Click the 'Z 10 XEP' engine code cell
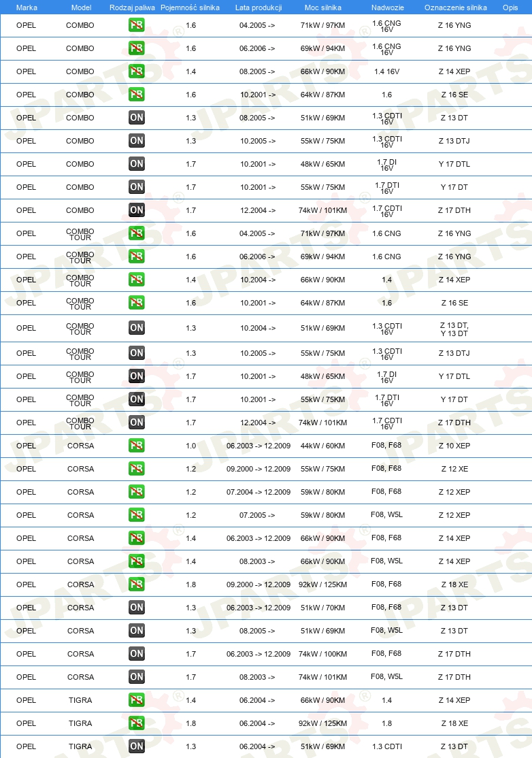 coord(454,446)
